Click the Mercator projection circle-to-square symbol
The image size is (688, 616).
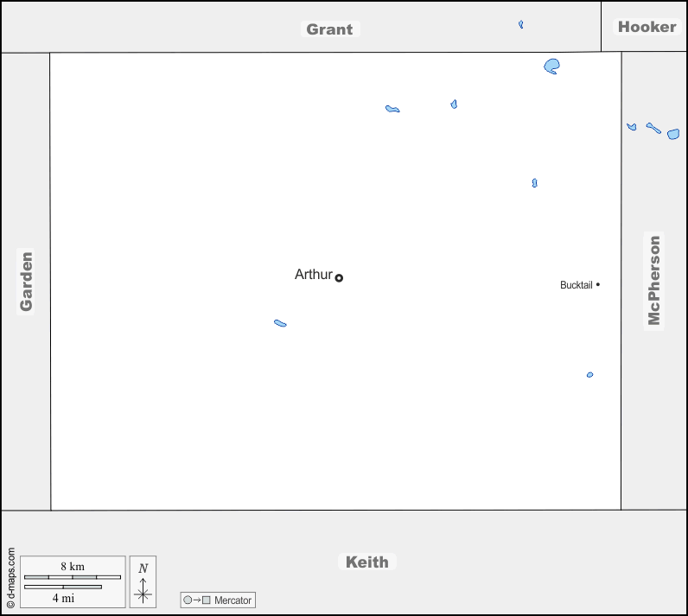pyautogui.click(x=197, y=600)
